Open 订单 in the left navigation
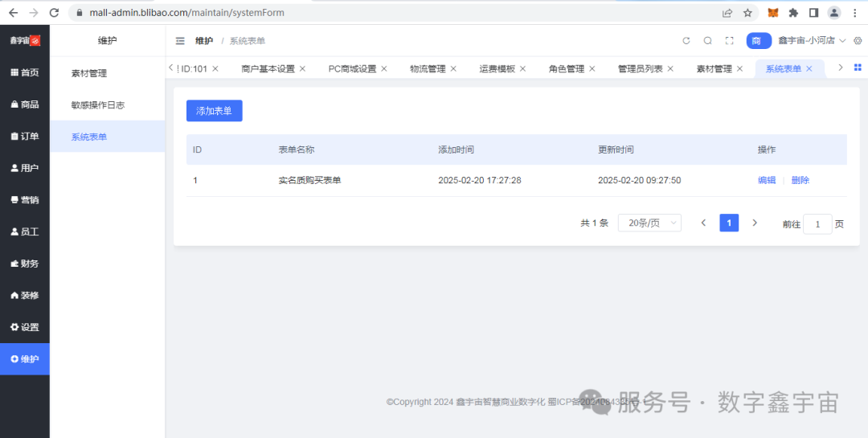This screenshot has height=438, width=868. [x=25, y=136]
